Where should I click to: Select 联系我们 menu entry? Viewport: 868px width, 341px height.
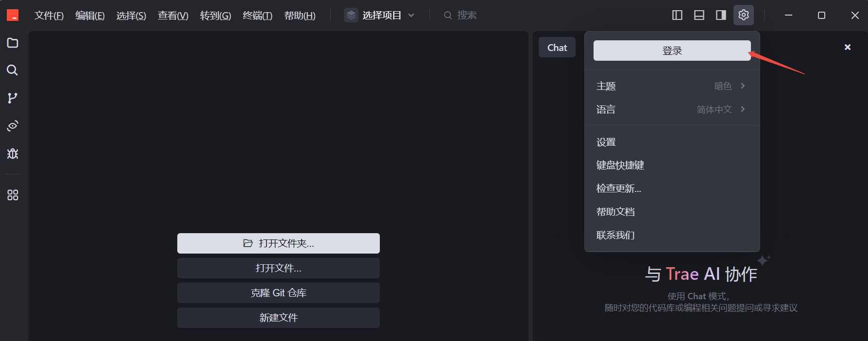point(672,235)
